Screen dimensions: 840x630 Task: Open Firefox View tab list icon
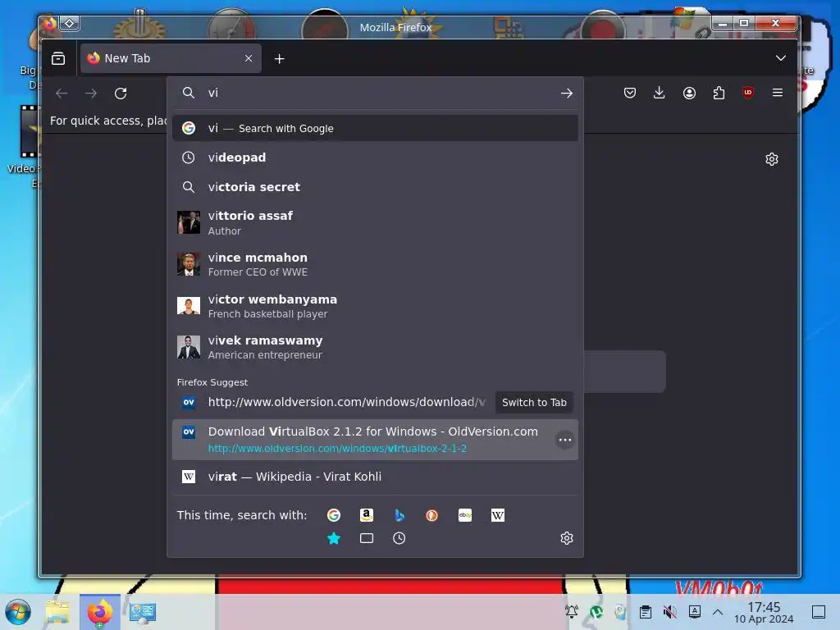point(58,58)
